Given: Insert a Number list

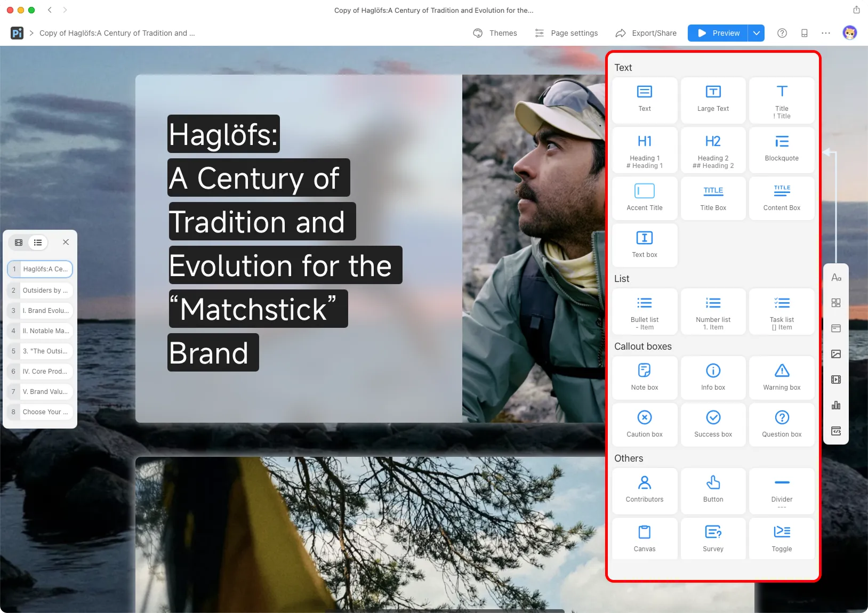Looking at the screenshot, I should [x=713, y=311].
